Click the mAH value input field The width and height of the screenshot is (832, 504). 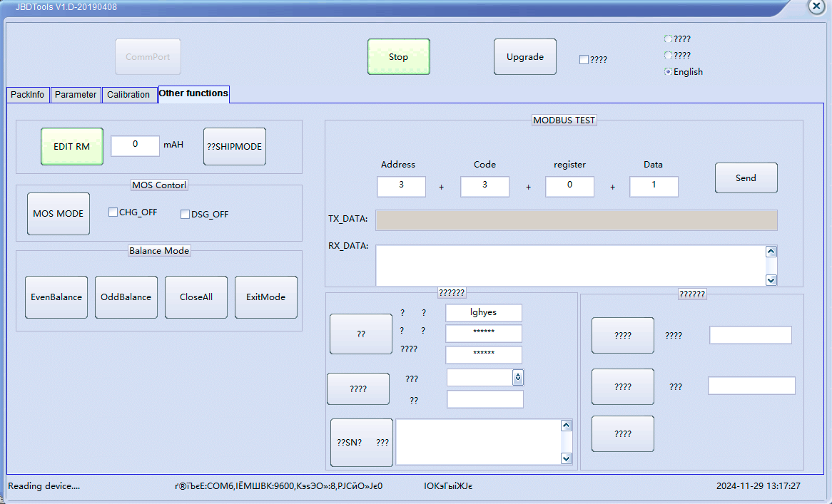[x=135, y=145]
